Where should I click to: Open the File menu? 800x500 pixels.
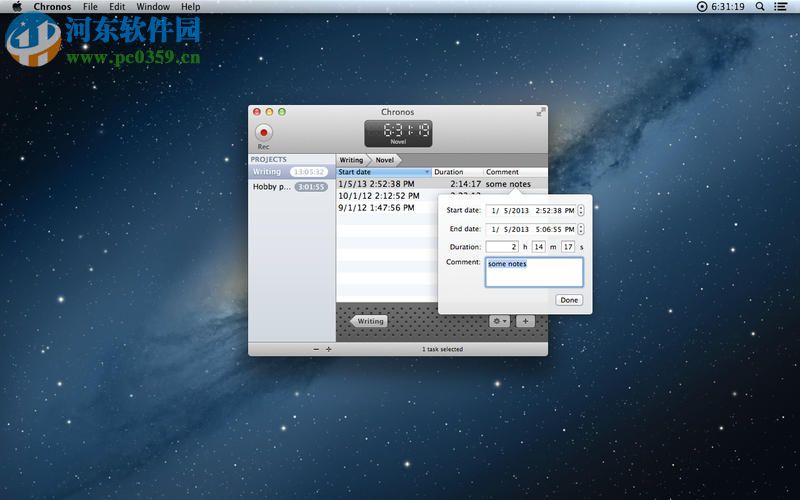tap(90, 7)
